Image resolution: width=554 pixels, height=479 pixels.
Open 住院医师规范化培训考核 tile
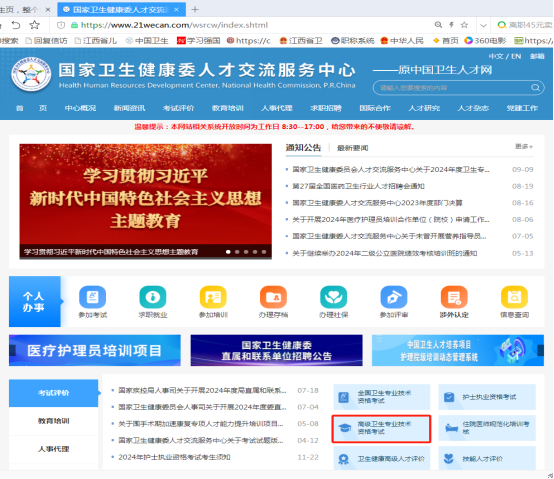tap(487, 428)
